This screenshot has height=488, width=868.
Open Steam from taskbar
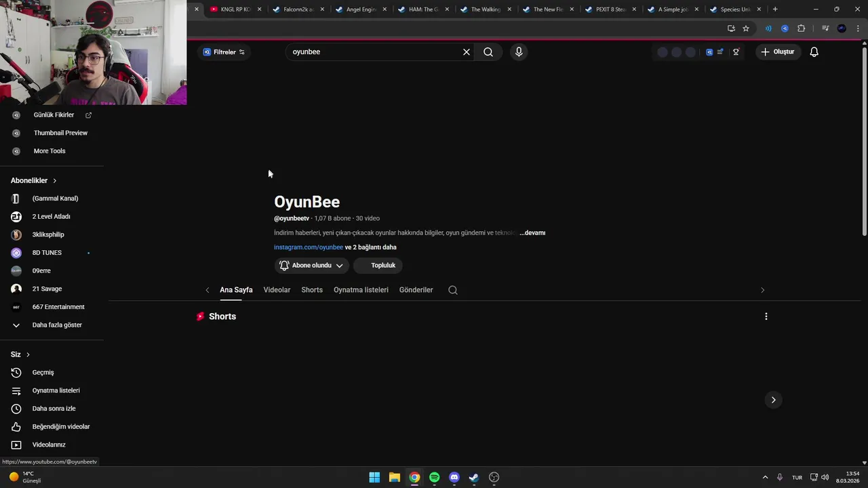(x=474, y=477)
